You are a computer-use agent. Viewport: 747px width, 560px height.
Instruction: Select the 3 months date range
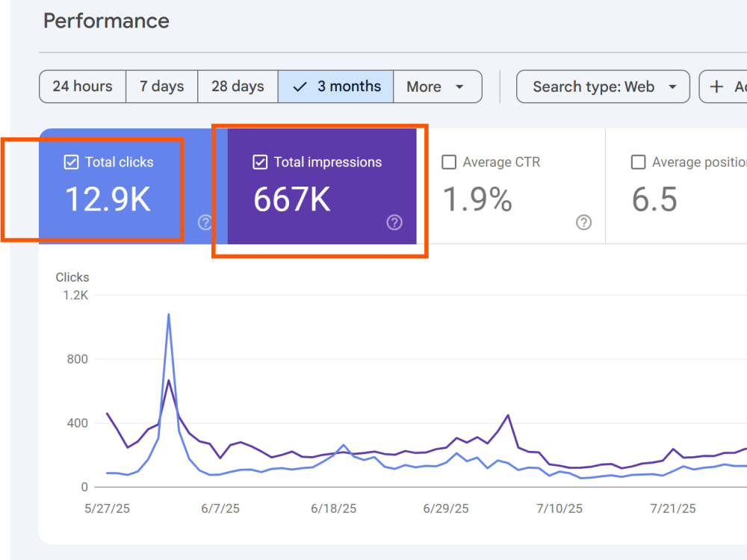(x=336, y=87)
